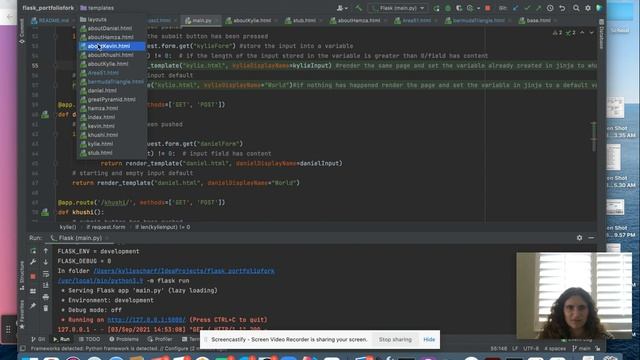Screen dimensions: 640x360
Task: Open the Structure side tool window
Action: click(22, 276)
